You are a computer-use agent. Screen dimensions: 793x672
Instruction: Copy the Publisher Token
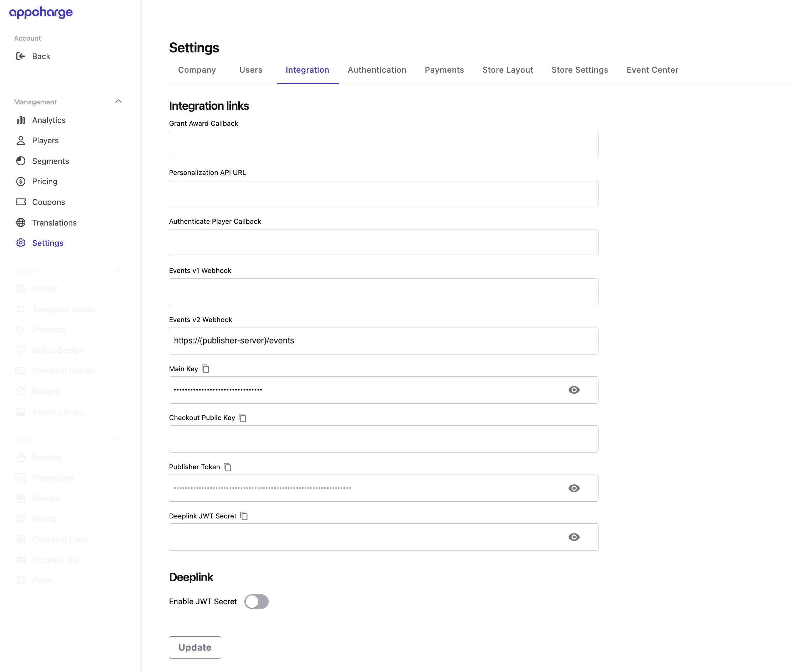click(227, 467)
